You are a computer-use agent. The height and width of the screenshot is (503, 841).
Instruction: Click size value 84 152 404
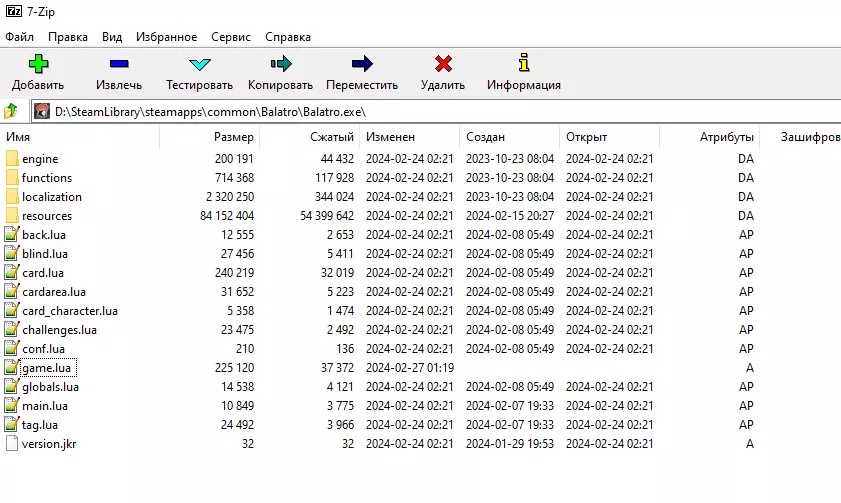[x=227, y=216]
